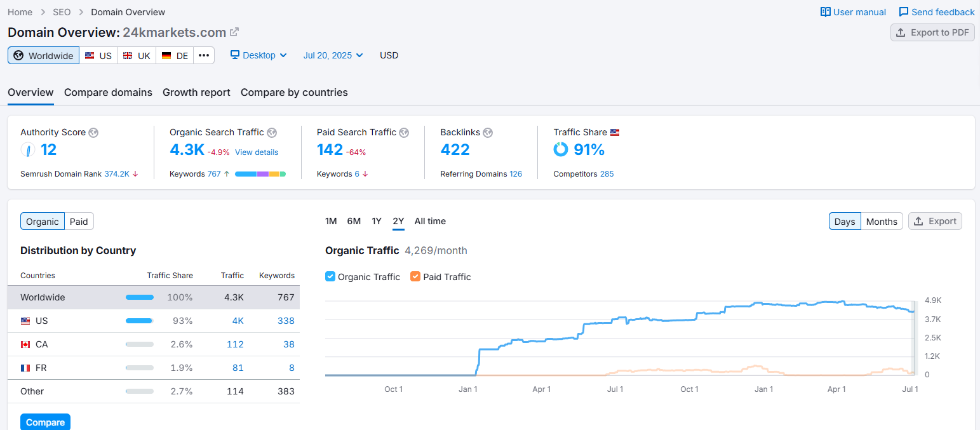The height and width of the screenshot is (430, 980).
Task: Click the Export to PDF button
Action: (x=932, y=32)
